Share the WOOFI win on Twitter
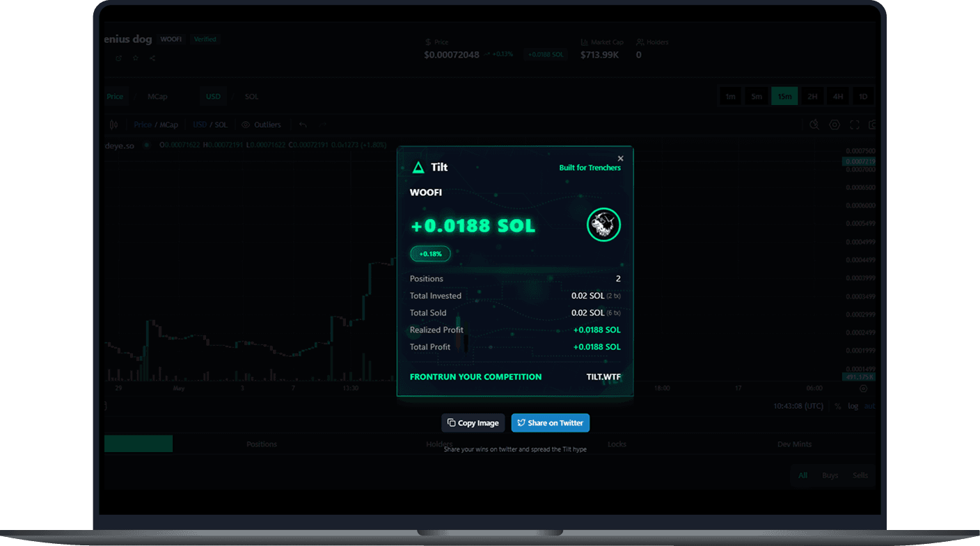This screenshot has height=546, width=980. [x=551, y=423]
